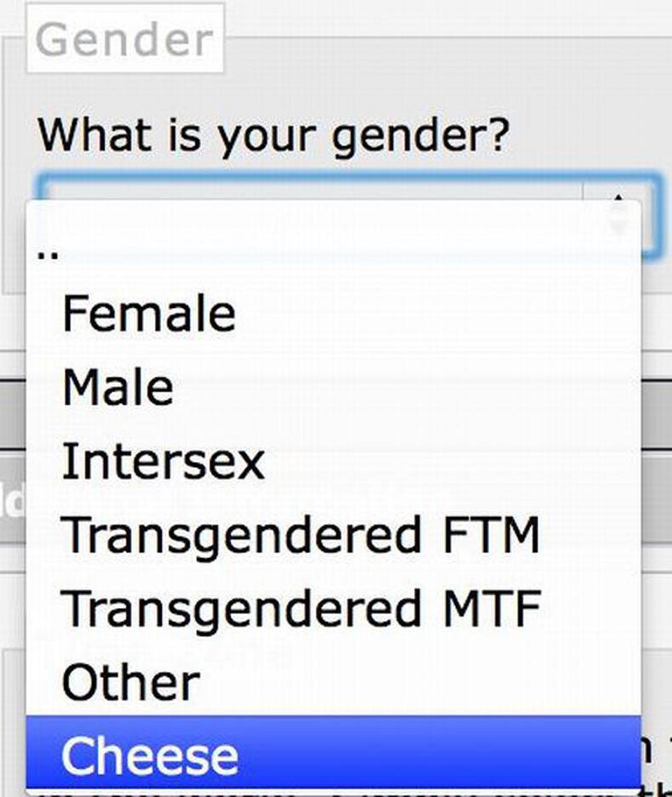Click the cut-off text right of Cheese
Screen dimensions: 672x797
[656, 753]
